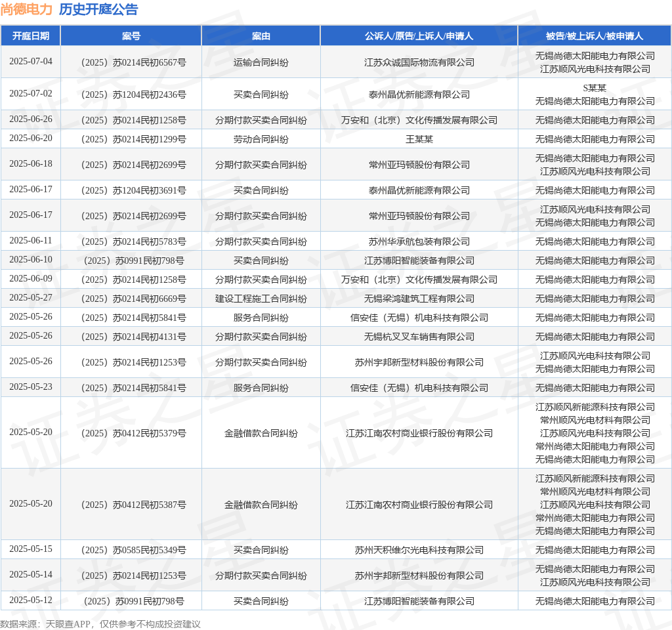The image size is (672, 630).
Task: Open plaintiff 苏州华承航包装有限公司
Action: pyautogui.click(x=419, y=241)
